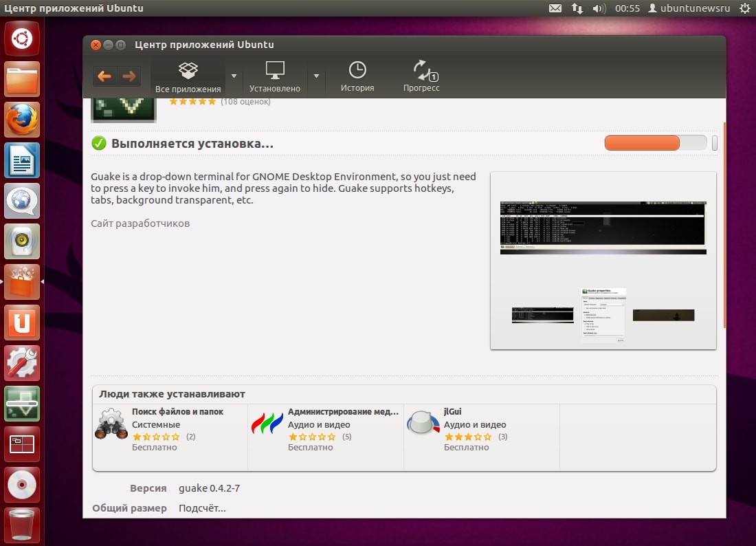Image resolution: width=756 pixels, height=546 pixels.
Task: Switch to the Installed section
Action: (275, 77)
